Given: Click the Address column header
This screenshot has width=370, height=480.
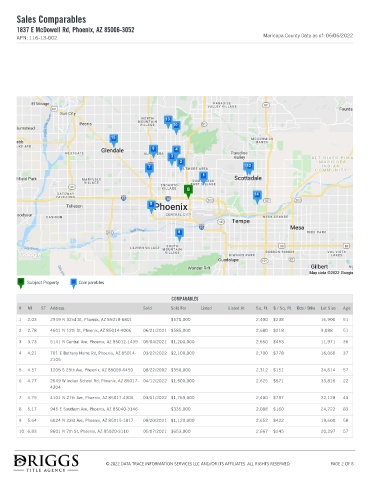Looking at the screenshot, I should point(57,308).
